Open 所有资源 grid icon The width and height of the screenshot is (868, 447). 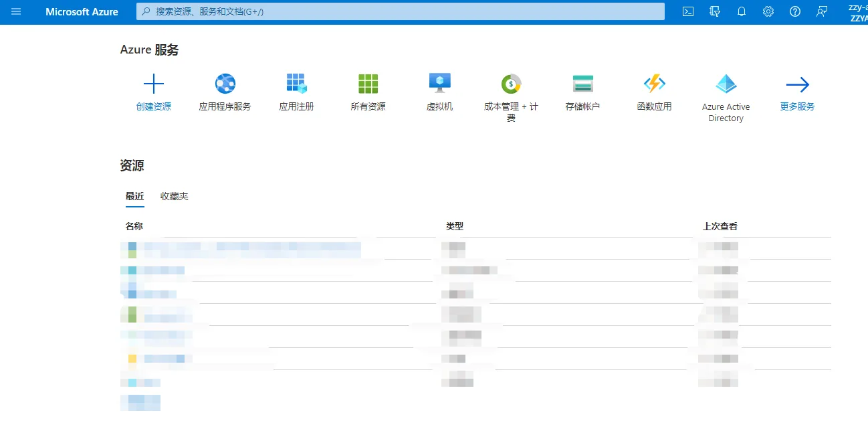368,84
